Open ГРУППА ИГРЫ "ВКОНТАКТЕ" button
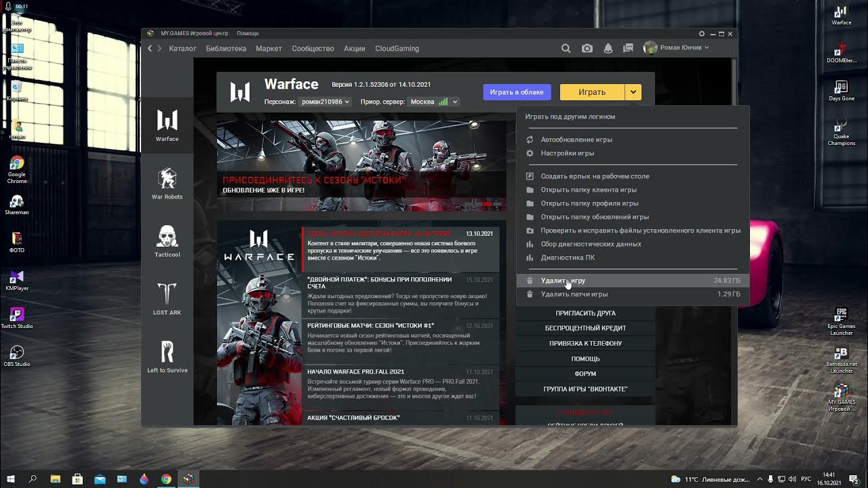 click(x=585, y=389)
